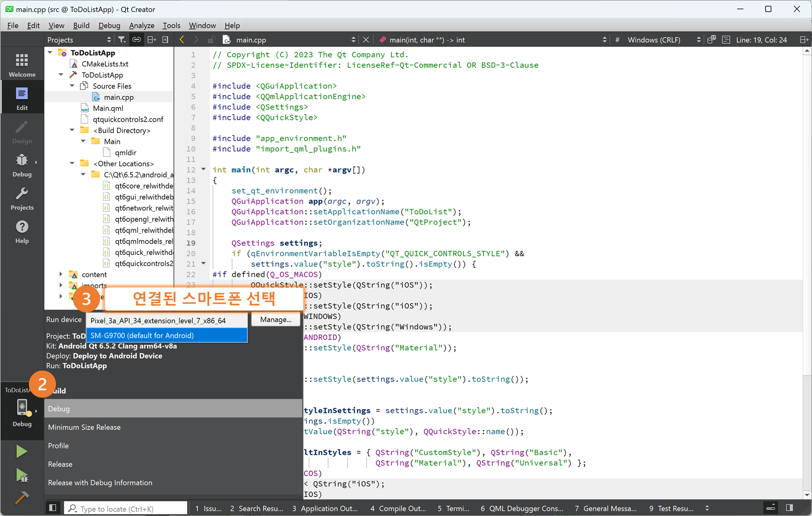Click Line: 19, Col: 24 indicator
This screenshot has height=516, width=812.
tap(761, 40)
